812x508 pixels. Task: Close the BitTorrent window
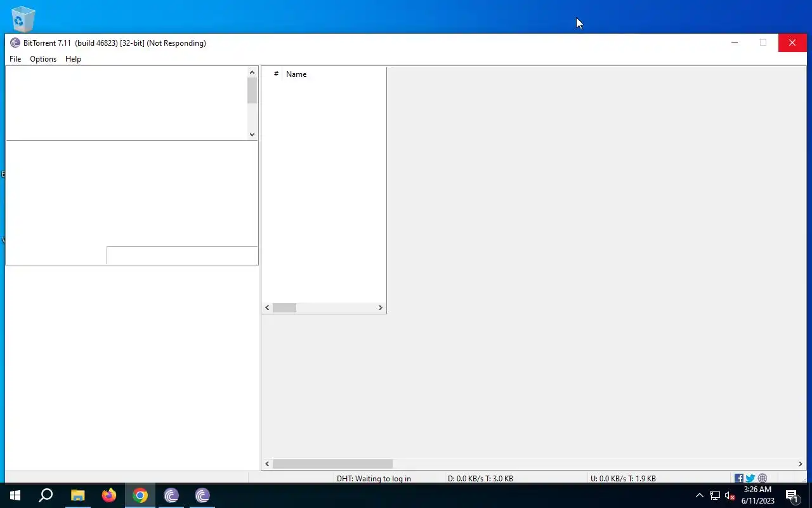click(x=792, y=43)
